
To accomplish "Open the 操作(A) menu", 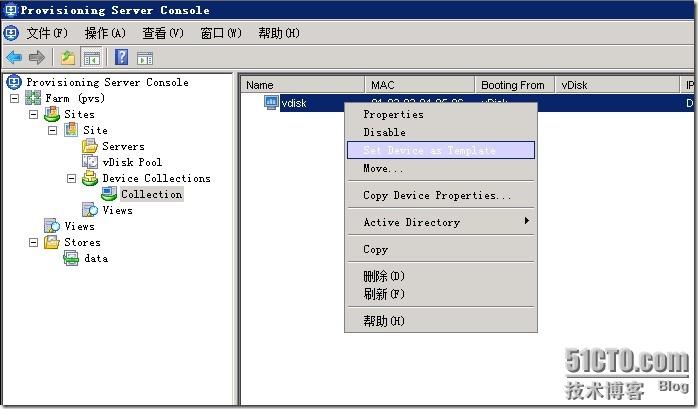I will pos(105,33).
